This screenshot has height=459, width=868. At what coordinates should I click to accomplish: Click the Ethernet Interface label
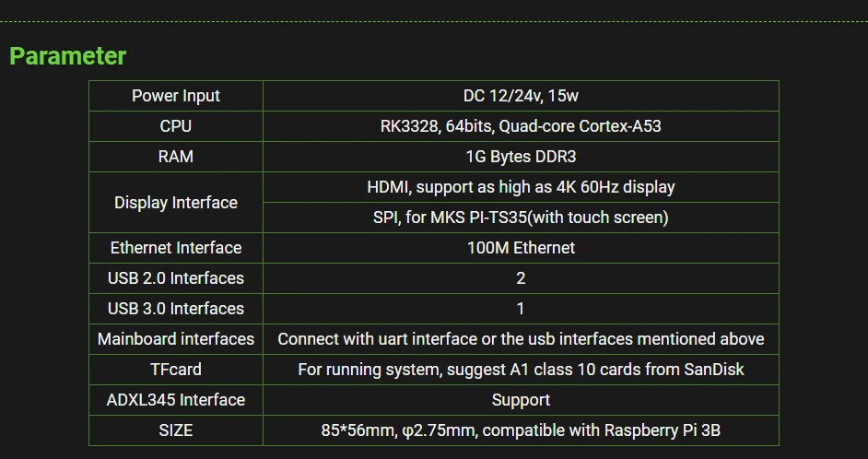176,248
